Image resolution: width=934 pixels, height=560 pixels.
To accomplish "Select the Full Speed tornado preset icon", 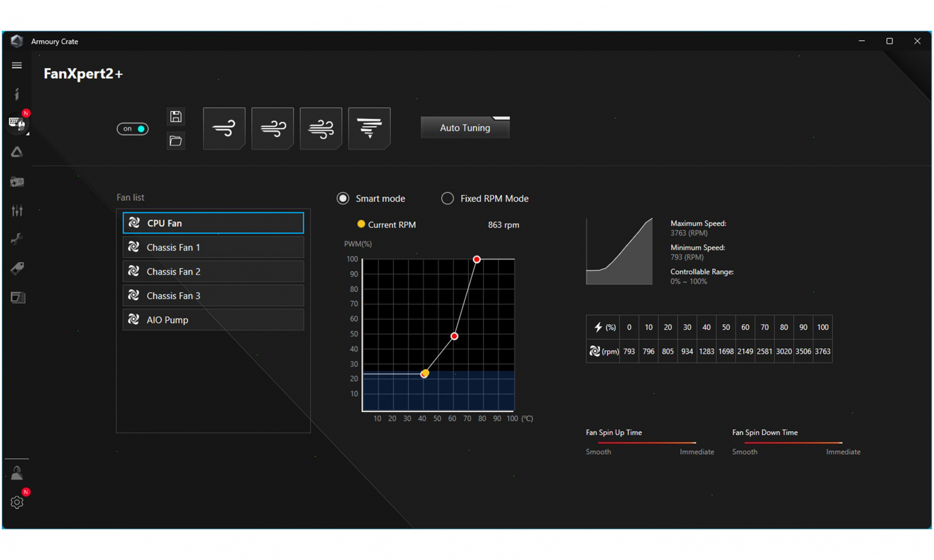I will [370, 128].
